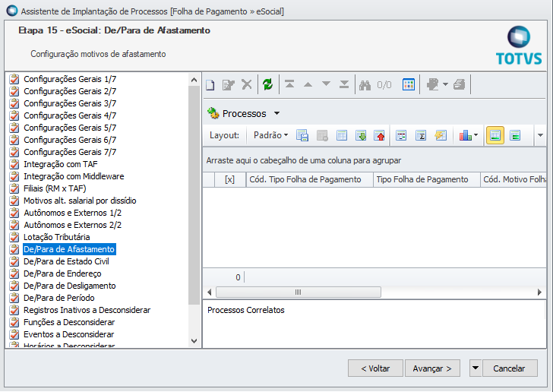Select De/Para de Estado Civil step

tap(66, 261)
